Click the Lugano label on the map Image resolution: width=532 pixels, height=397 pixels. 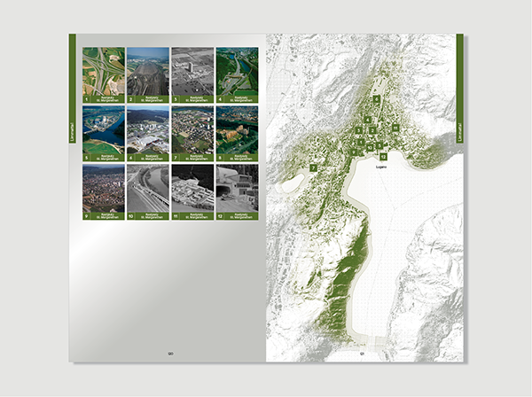tap(383, 165)
